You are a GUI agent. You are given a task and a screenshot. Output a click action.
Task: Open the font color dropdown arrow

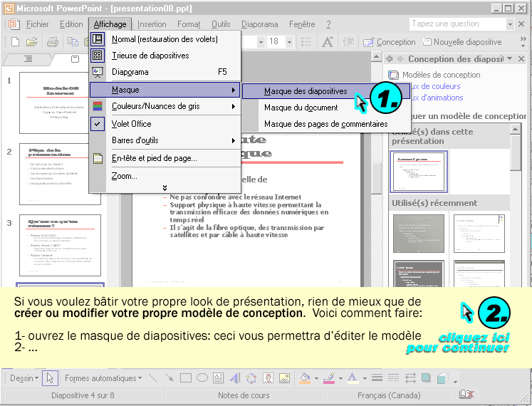click(365, 378)
